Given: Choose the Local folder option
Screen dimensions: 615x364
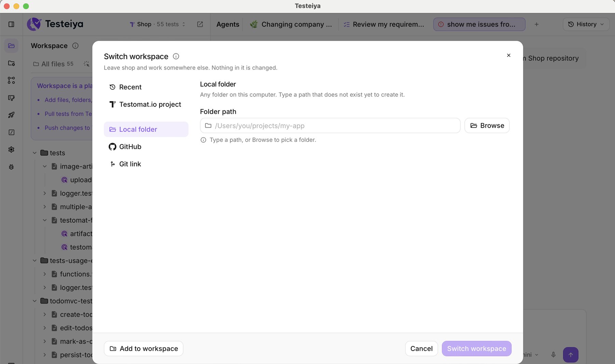Looking at the screenshot, I should pyautogui.click(x=146, y=129).
